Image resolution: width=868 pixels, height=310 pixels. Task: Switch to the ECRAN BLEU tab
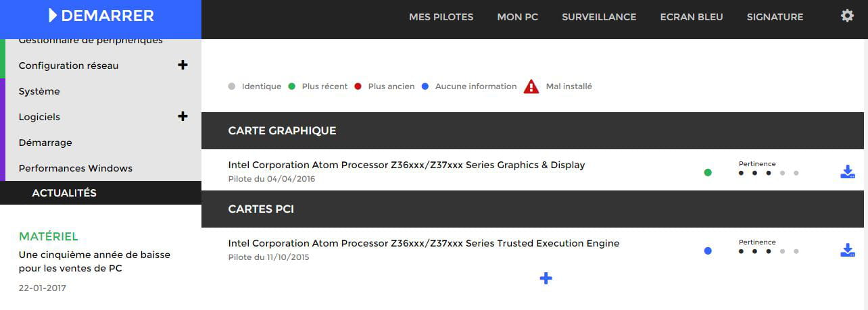coord(692,17)
